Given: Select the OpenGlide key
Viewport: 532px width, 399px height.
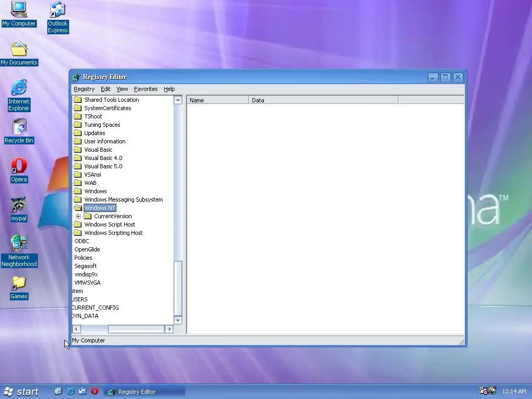Looking at the screenshot, I should (x=87, y=249).
